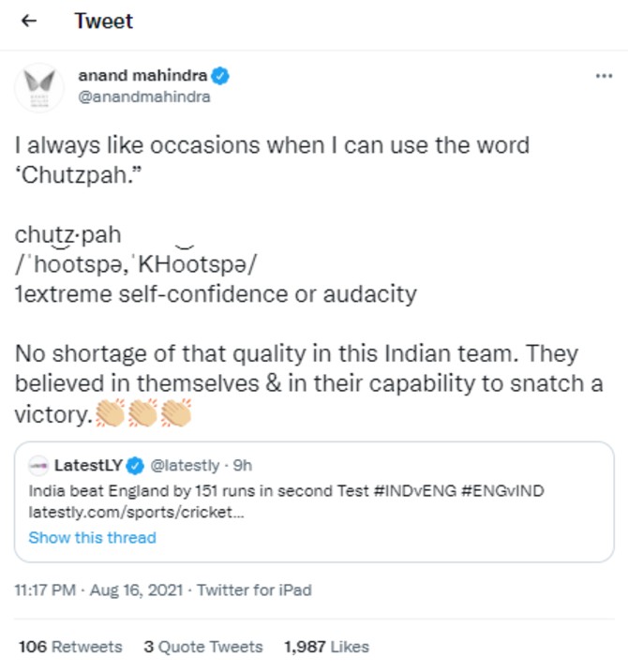
Task: Open anand mahindra's profile picture
Action: pyautogui.click(x=38, y=86)
